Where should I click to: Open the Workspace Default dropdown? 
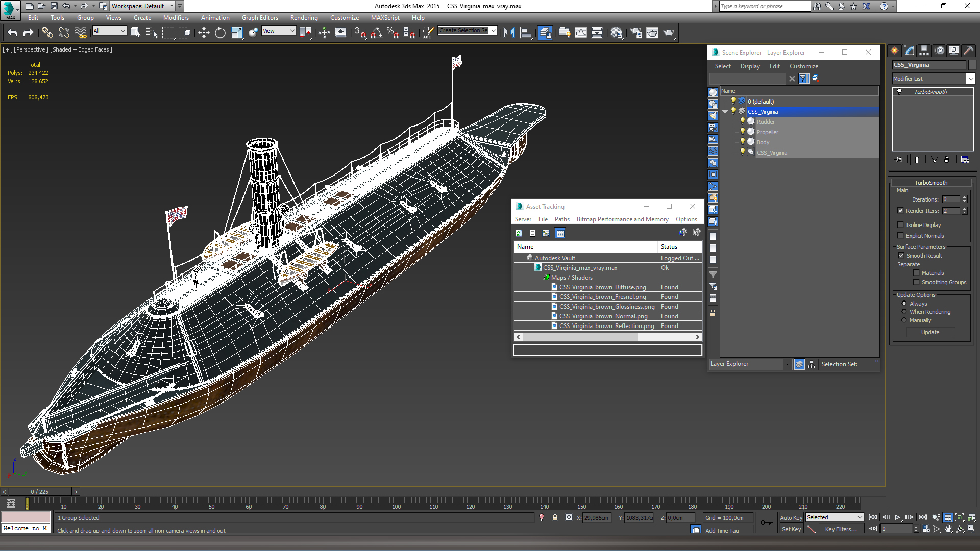coord(142,6)
